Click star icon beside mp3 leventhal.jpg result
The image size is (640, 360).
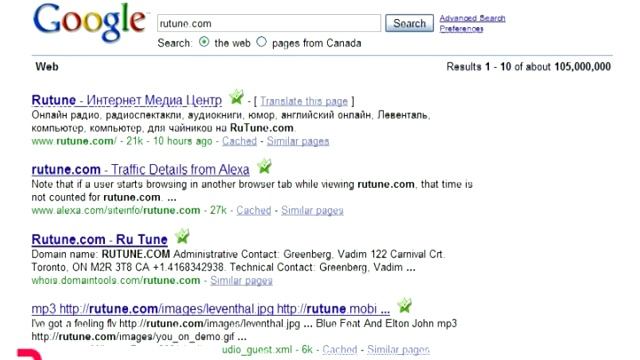click(x=404, y=305)
